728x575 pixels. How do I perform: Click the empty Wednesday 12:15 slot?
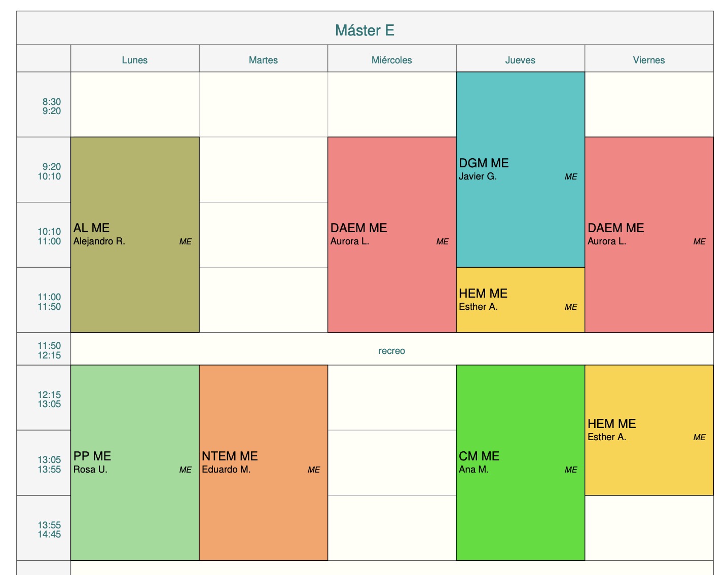[391, 398]
